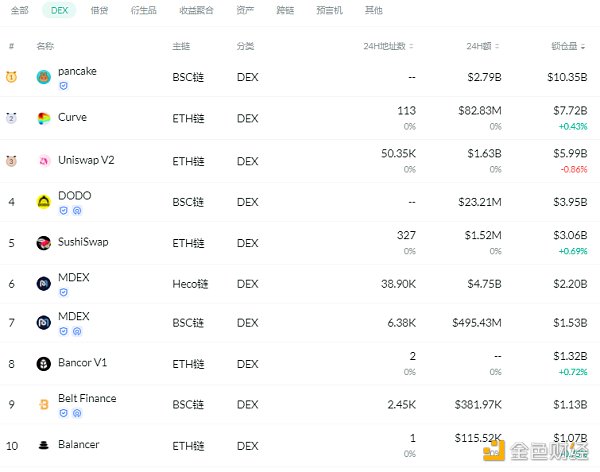Open the Belt Finance name link
The height and width of the screenshot is (472, 600).
(87, 398)
